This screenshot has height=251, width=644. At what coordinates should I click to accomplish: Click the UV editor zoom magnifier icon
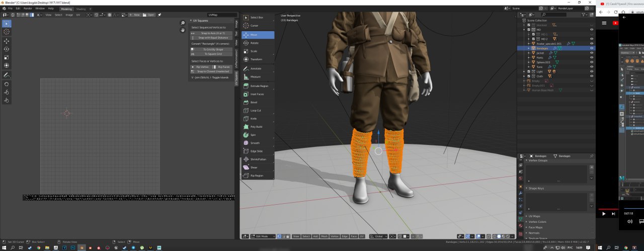(183, 23)
